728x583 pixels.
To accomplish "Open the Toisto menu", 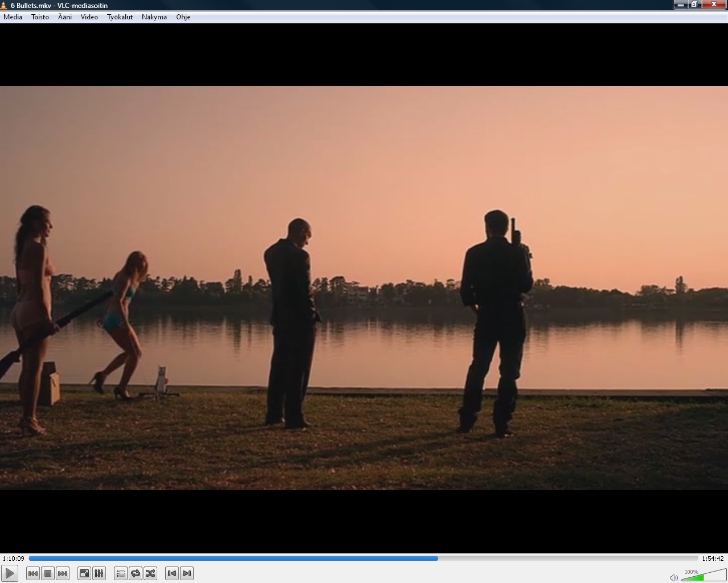I will point(40,17).
